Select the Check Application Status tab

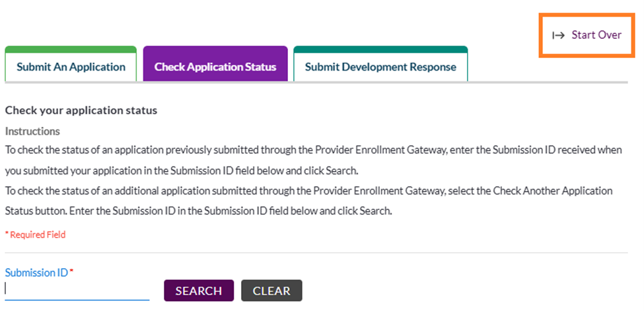(215, 63)
